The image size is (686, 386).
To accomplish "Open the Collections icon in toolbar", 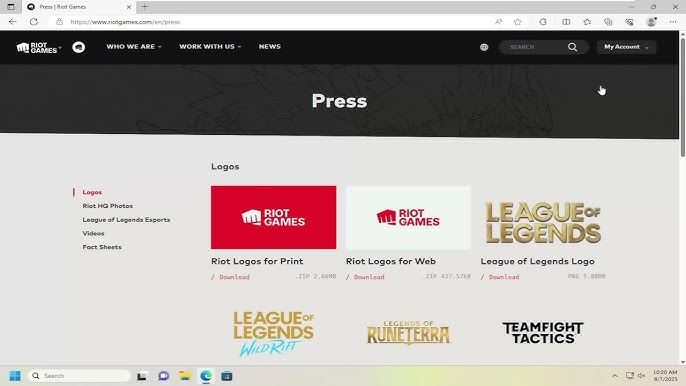I will (608, 22).
